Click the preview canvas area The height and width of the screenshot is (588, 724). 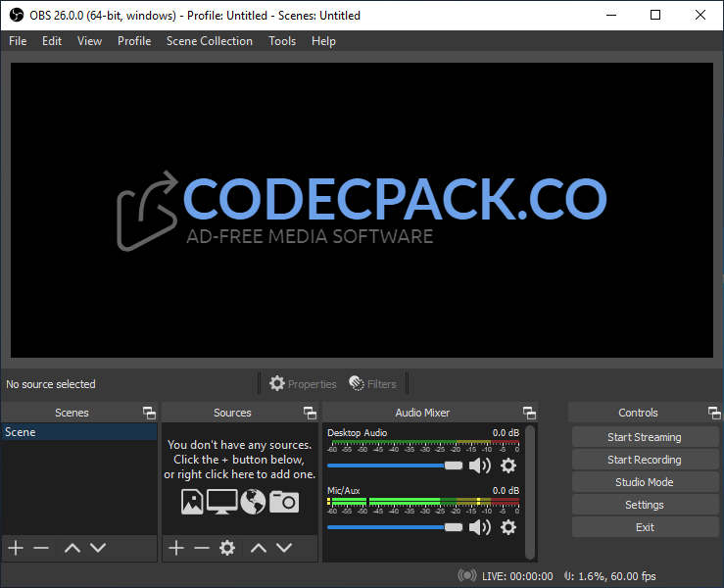(362, 210)
